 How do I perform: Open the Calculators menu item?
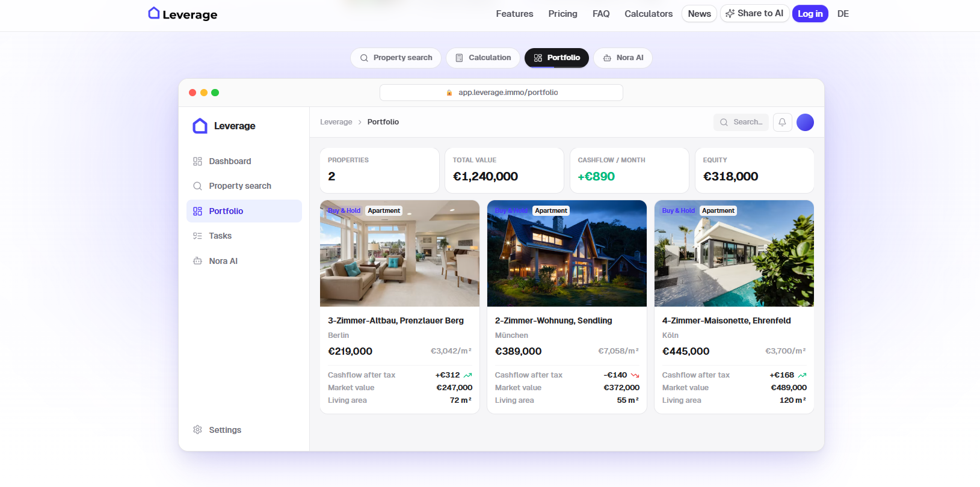(649, 14)
